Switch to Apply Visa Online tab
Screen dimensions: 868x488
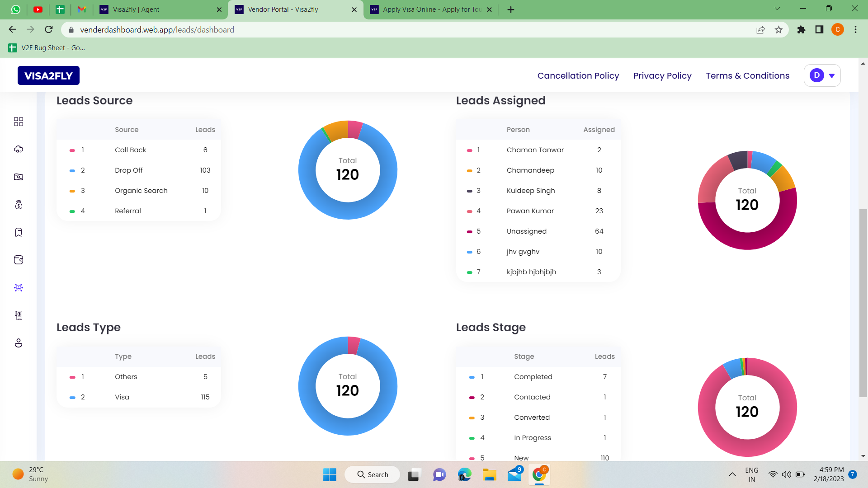pos(431,9)
